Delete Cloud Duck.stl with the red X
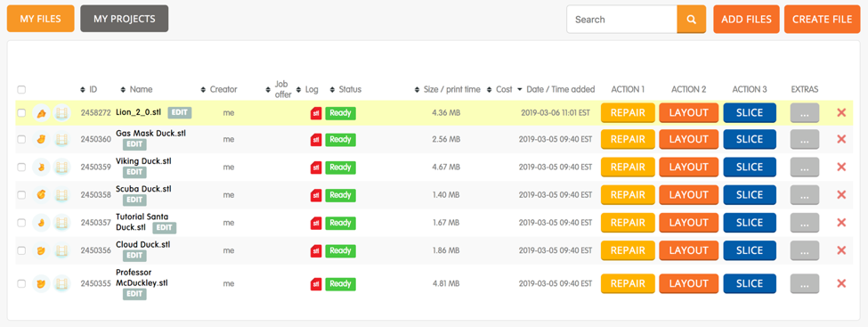This screenshot has width=868, height=327. click(841, 250)
